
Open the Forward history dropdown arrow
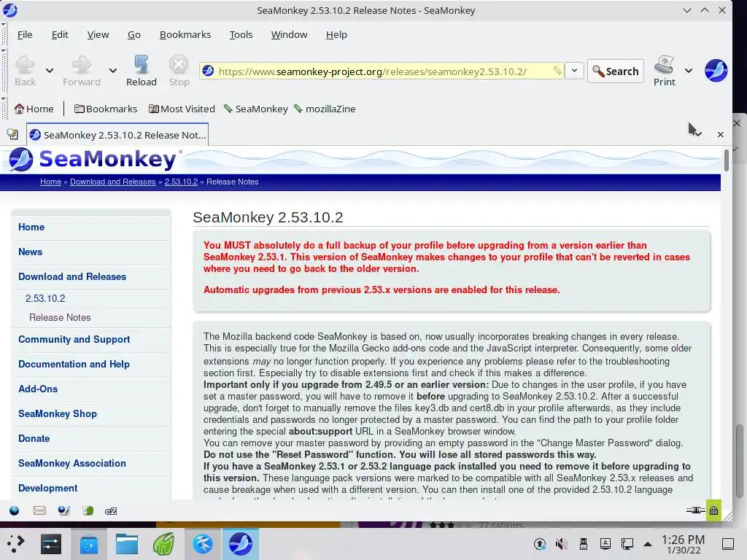[113, 71]
